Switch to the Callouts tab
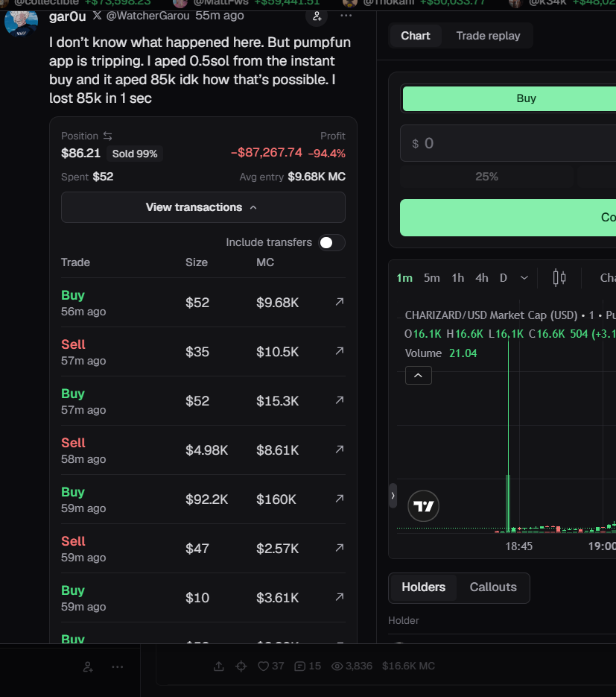 click(x=493, y=587)
